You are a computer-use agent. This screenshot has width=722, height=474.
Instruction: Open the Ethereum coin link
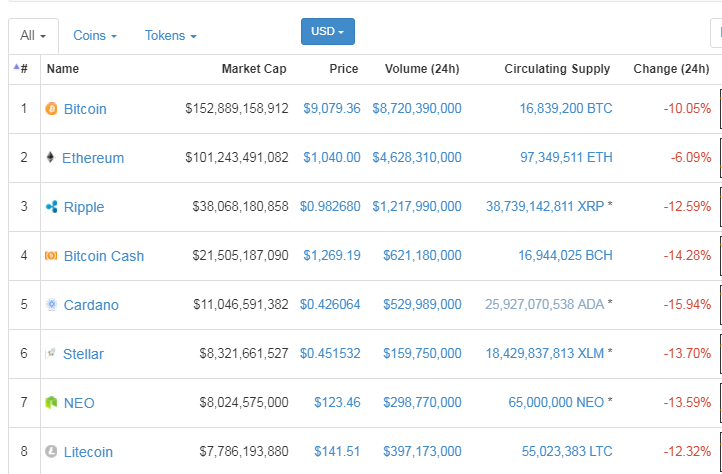click(93, 158)
